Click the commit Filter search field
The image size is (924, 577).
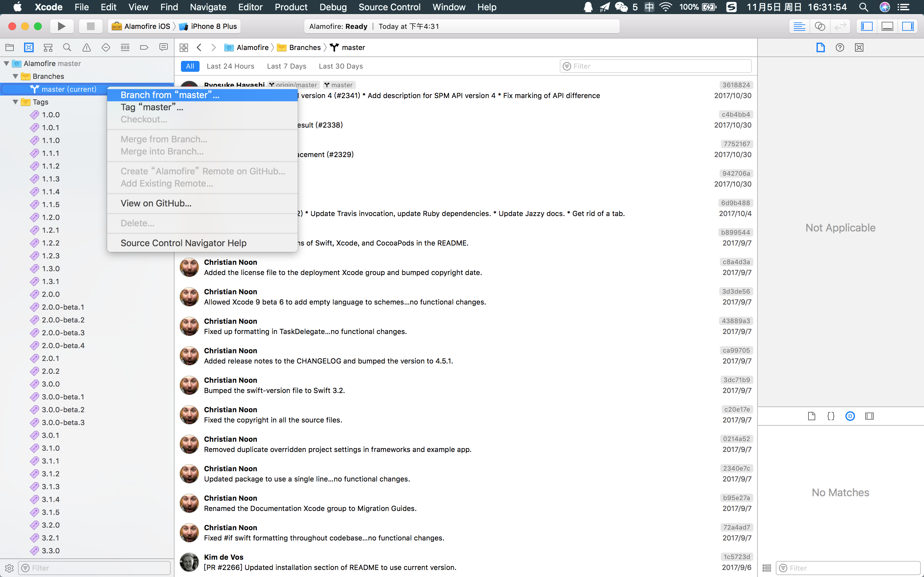point(655,66)
